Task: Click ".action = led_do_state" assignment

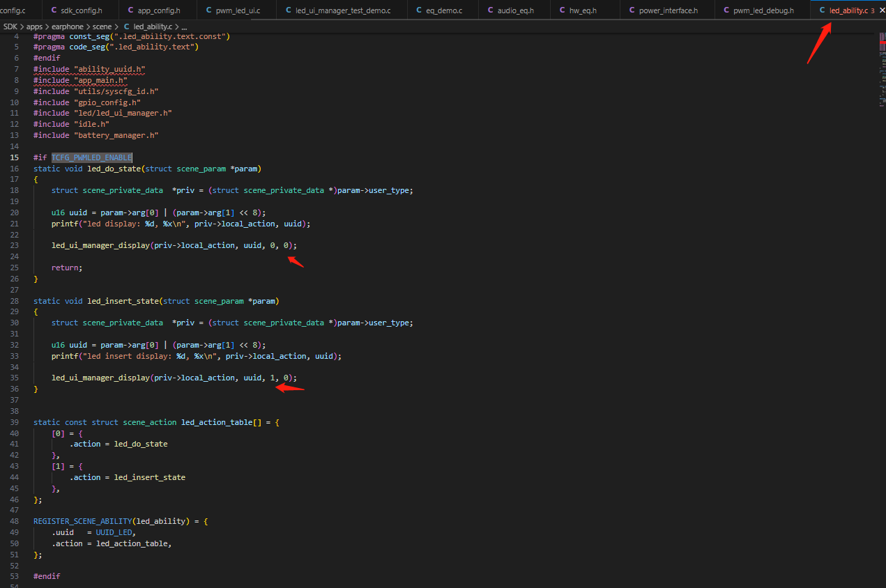Action: click(119, 444)
